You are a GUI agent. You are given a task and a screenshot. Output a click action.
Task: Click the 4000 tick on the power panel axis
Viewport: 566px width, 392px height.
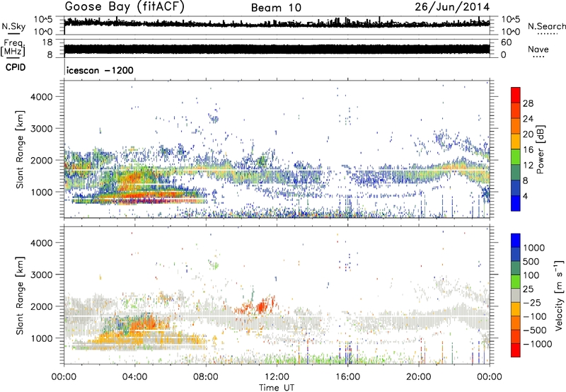click(41, 97)
